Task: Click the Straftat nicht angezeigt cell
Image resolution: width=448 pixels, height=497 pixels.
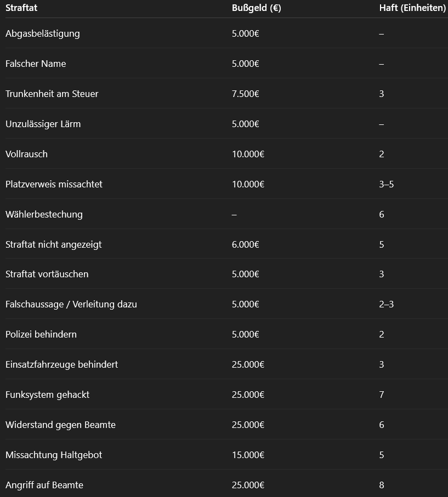Action: click(x=54, y=244)
